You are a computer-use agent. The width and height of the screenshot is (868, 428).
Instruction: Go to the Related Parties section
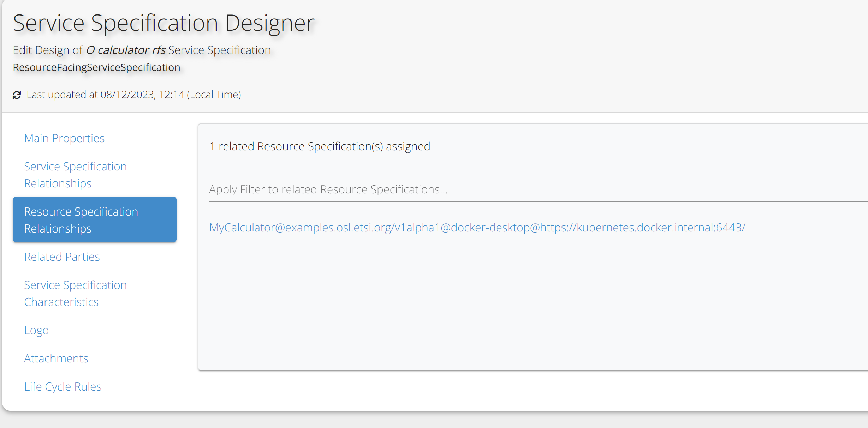coord(62,257)
